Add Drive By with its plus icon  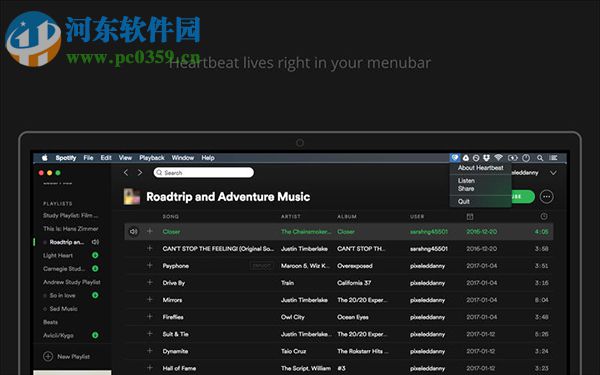click(x=150, y=282)
